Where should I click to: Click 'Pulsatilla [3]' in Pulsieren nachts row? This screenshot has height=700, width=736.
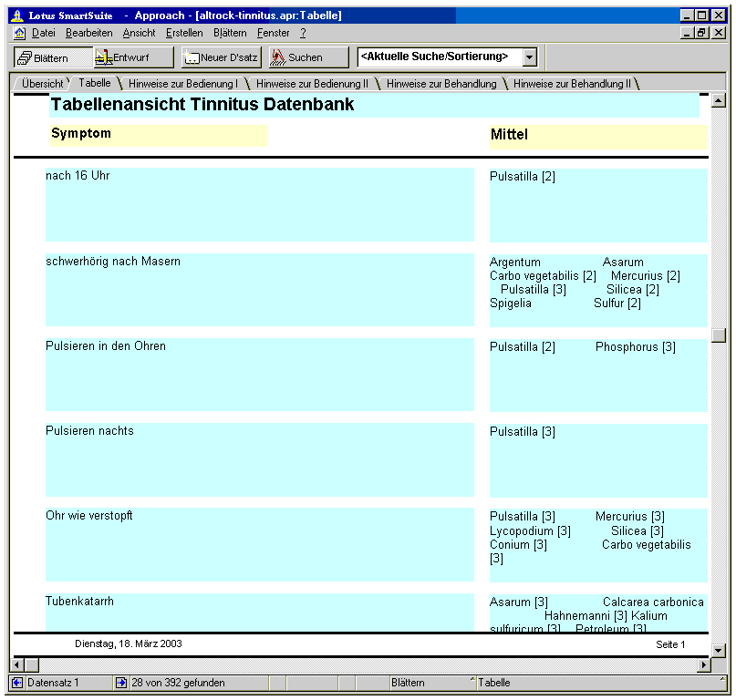pyautogui.click(x=522, y=432)
